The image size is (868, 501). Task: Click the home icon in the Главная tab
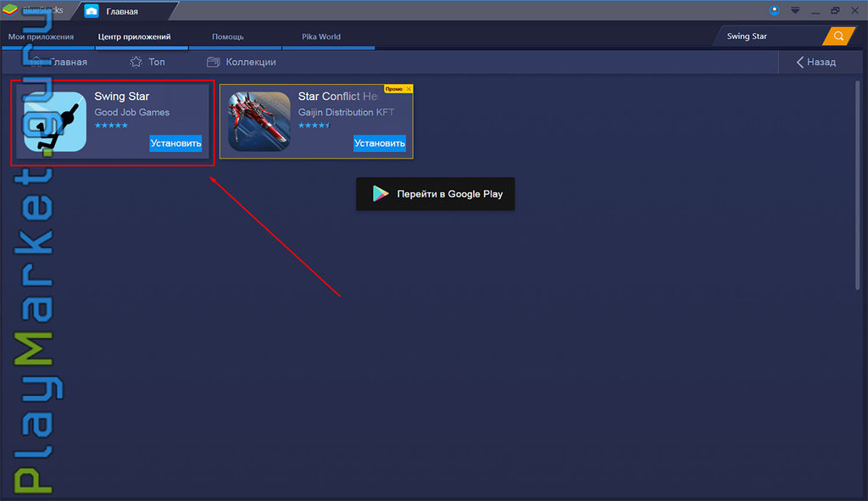[92, 11]
